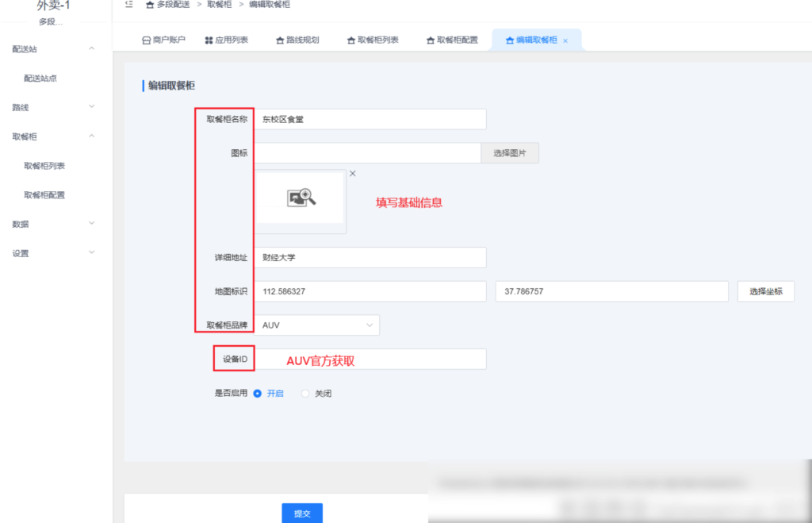The height and width of the screenshot is (523, 812).
Task: Click the × to remove the uploaded image
Action: click(x=352, y=173)
